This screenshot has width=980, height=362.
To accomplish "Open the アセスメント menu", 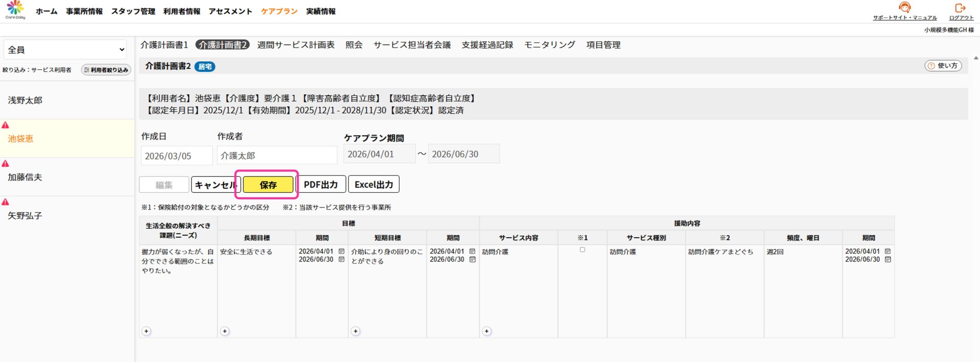I will click(x=230, y=11).
